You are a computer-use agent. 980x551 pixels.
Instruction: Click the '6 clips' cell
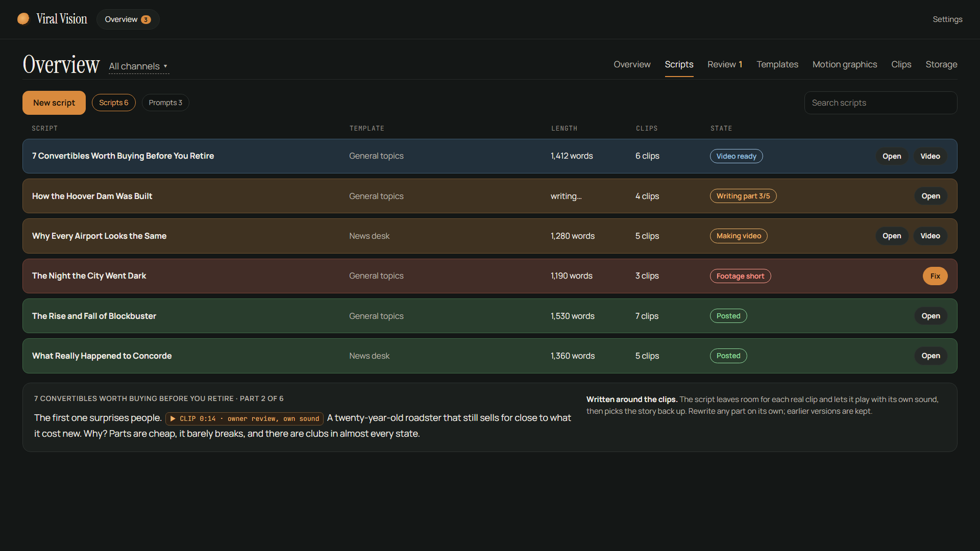pyautogui.click(x=647, y=156)
